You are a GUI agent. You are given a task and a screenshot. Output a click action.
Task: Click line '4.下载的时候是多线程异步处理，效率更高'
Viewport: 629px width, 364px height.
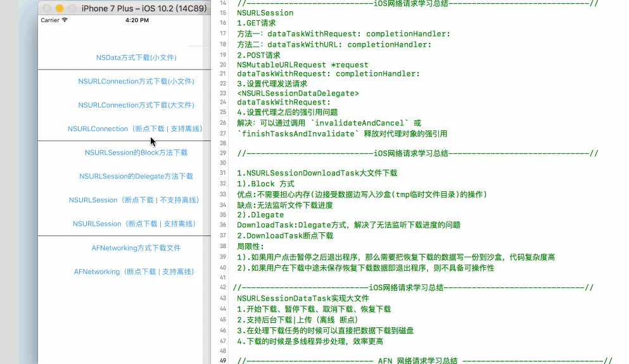310,342
